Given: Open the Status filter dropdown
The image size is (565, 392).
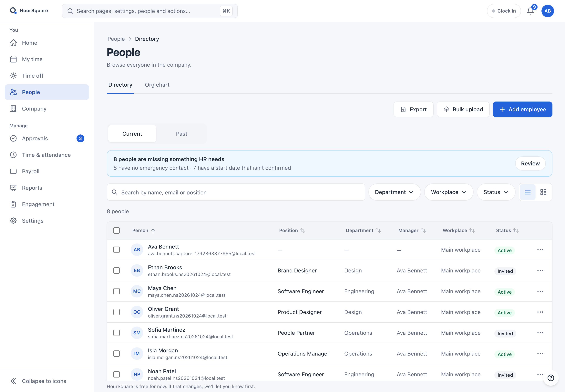Looking at the screenshot, I should [496, 192].
